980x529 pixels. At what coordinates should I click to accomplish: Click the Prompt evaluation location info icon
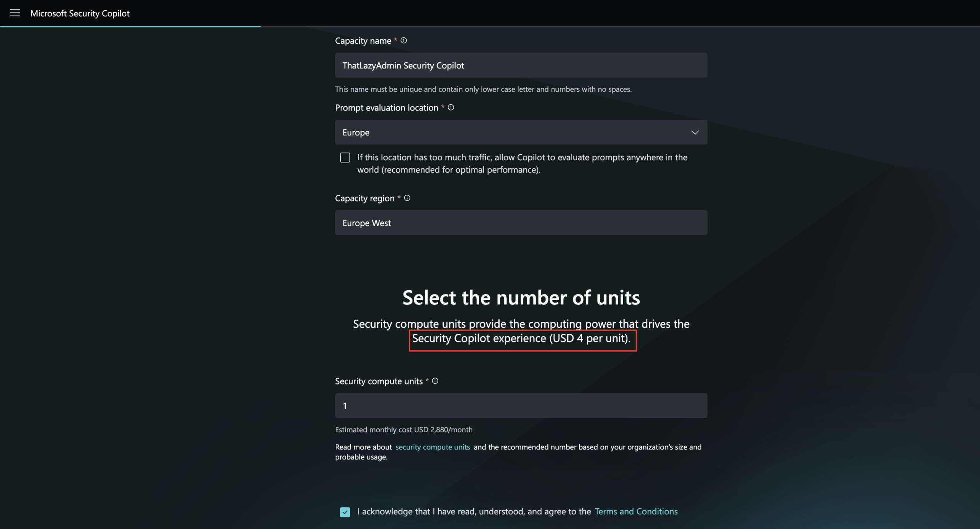(451, 107)
